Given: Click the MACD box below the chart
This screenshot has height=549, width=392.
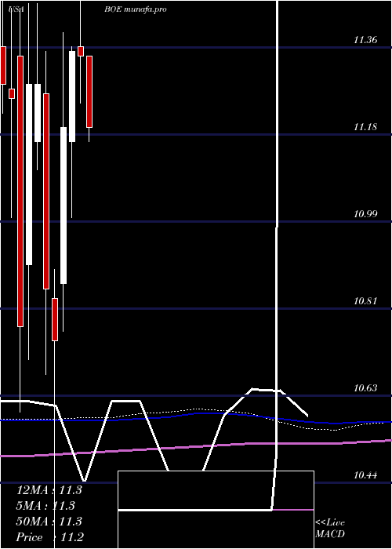Looking at the screenshot, I should click(x=216, y=510).
